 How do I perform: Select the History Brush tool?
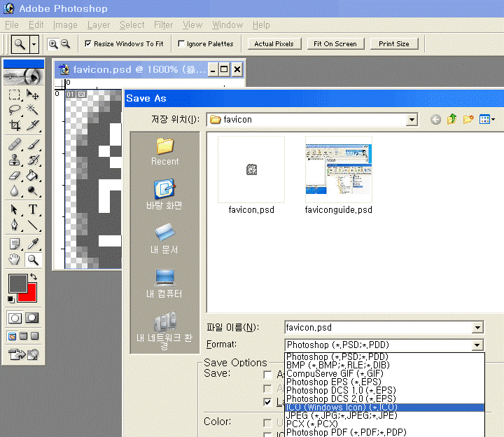(32, 160)
